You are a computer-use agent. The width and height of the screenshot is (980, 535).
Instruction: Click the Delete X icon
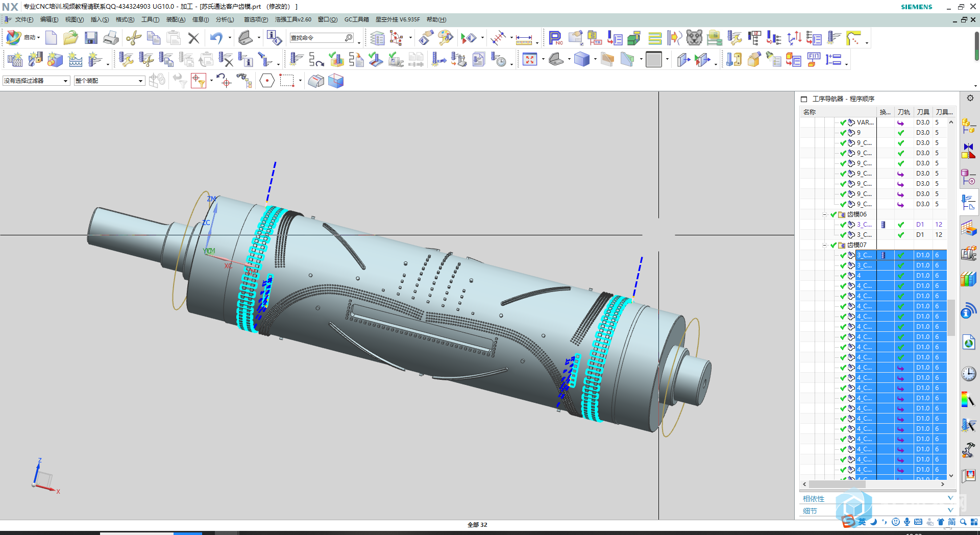(x=193, y=38)
